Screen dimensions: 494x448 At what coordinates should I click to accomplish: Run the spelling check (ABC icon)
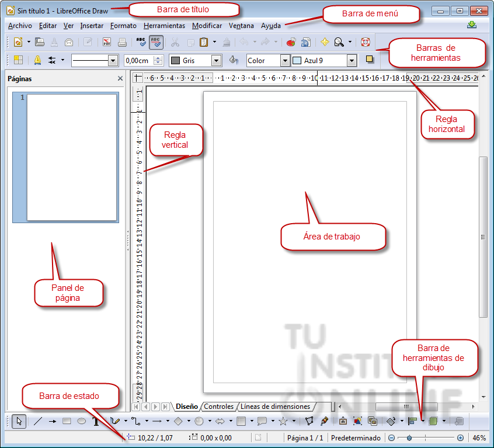tap(141, 42)
